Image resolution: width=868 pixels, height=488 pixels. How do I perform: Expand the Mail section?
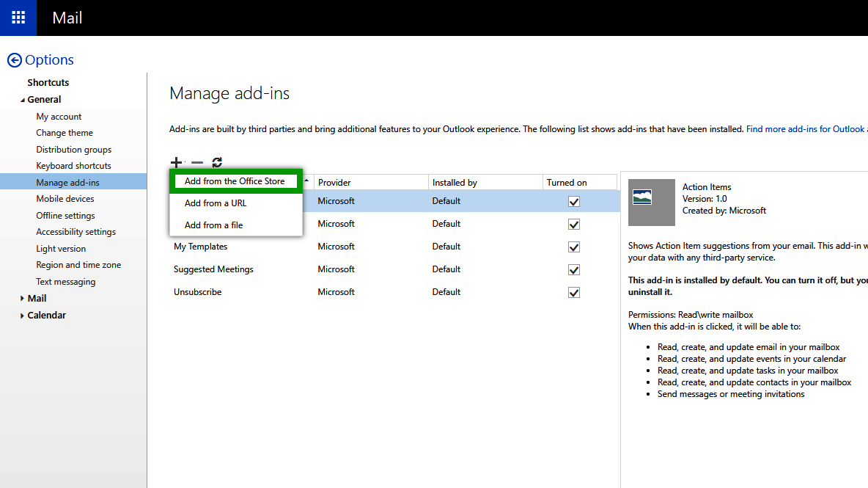click(23, 298)
